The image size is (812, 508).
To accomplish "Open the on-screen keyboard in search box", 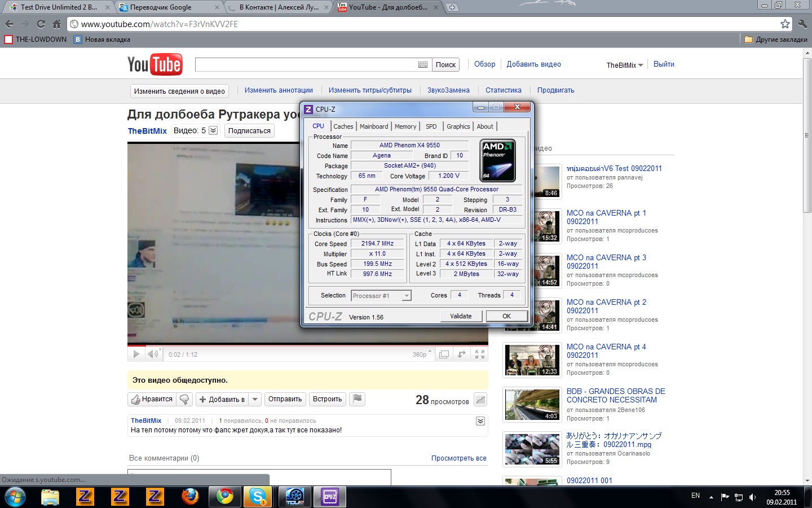I will point(423,65).
